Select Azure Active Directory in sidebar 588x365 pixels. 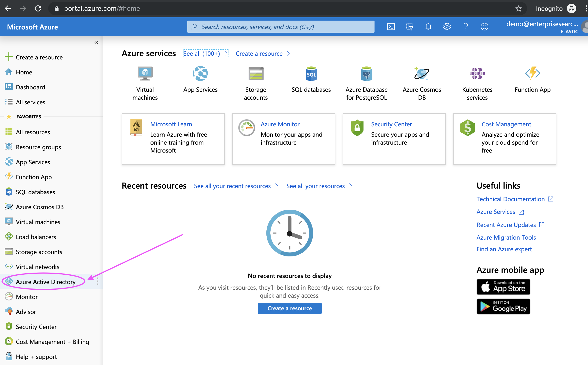tap(45, 282)
